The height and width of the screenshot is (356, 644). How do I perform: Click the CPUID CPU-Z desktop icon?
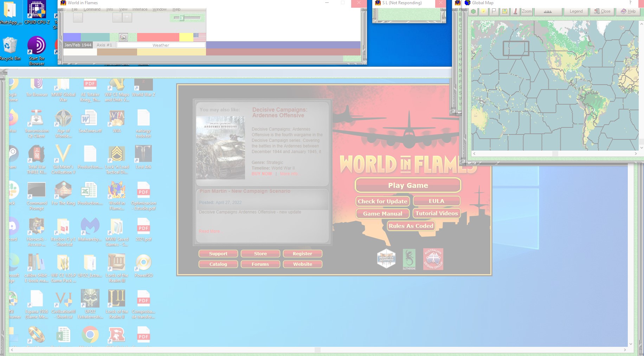point(37,12)
